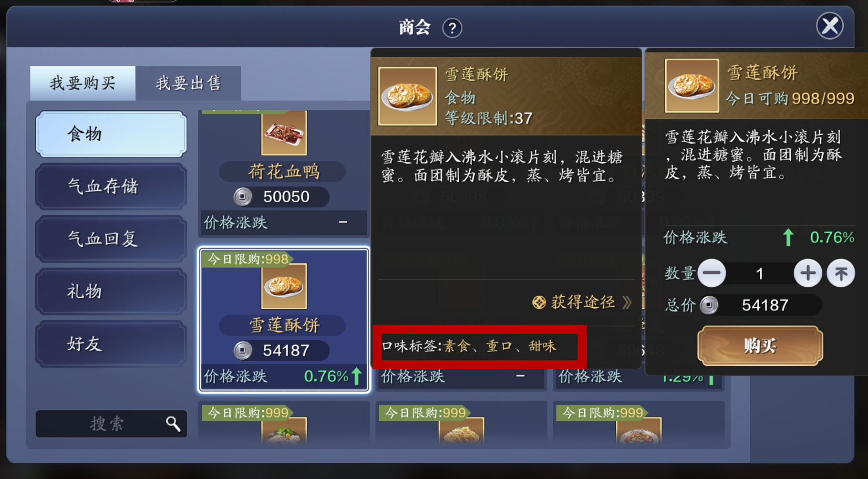Switch to 我要出售 tab
The image size is (868, 479).
188,83
